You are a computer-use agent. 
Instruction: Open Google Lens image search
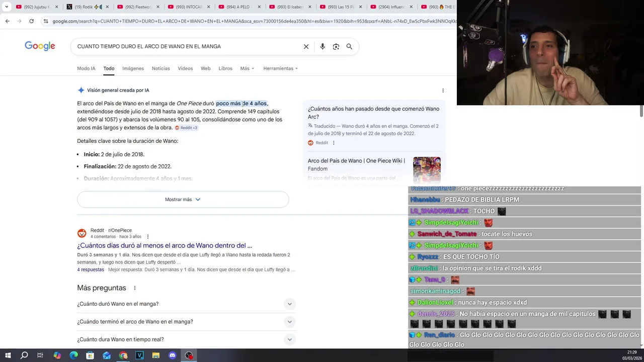(336, 46)
